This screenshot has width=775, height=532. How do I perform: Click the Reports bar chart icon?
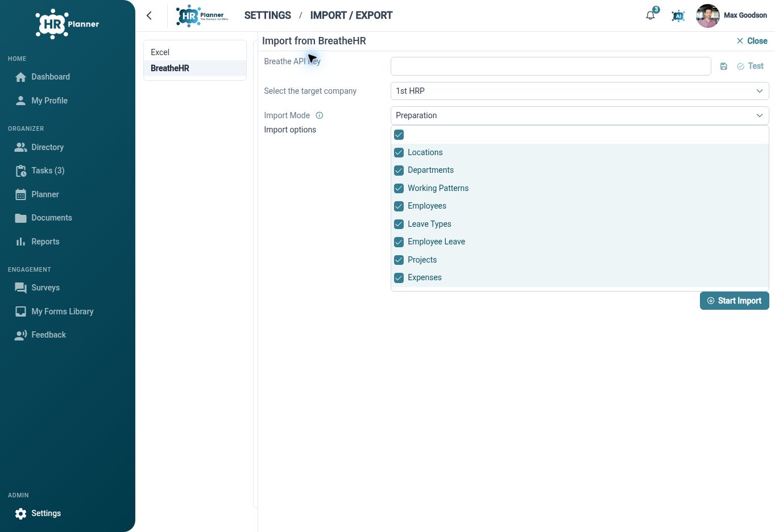pos(21,242)
